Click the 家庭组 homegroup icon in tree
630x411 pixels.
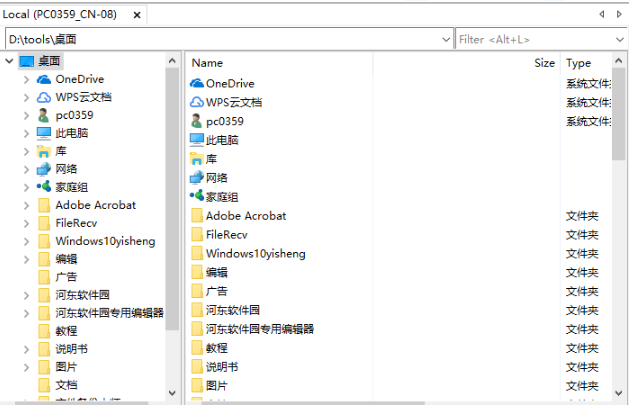pyautogui.click(x=44, y=187)
